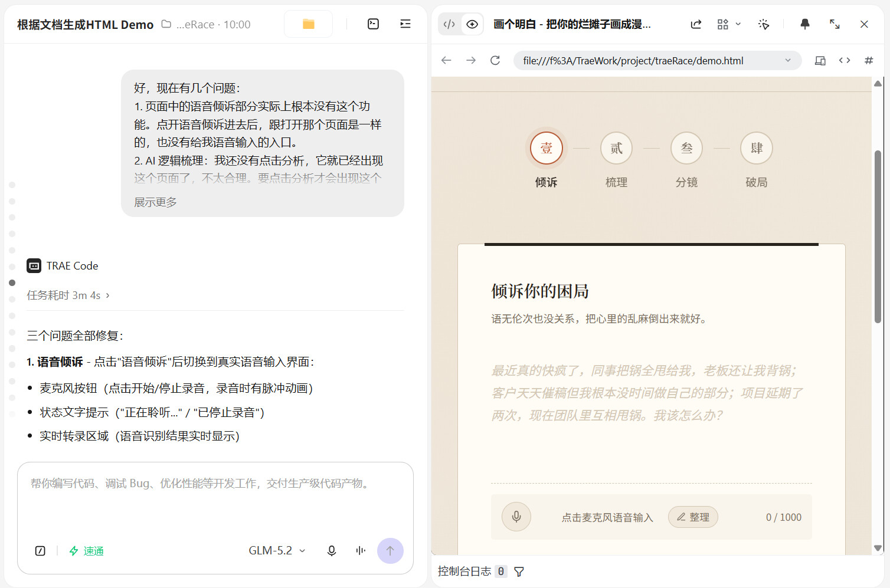Click the 点击麦克风语音输入 label
Image resolution: width=890 pixels, height=588 pixels.
coord(607,517)
